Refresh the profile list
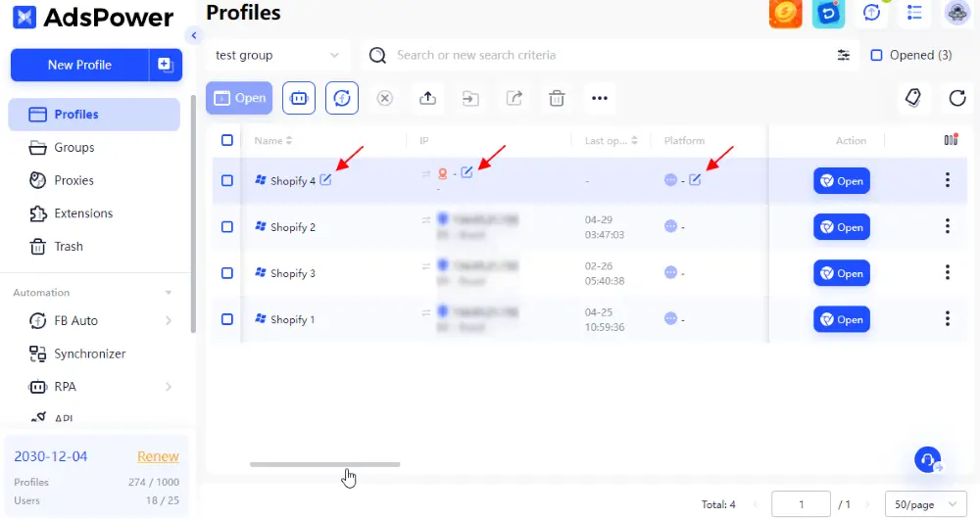The height and width of the screenshot is (519, 980). tap(956, 98)
